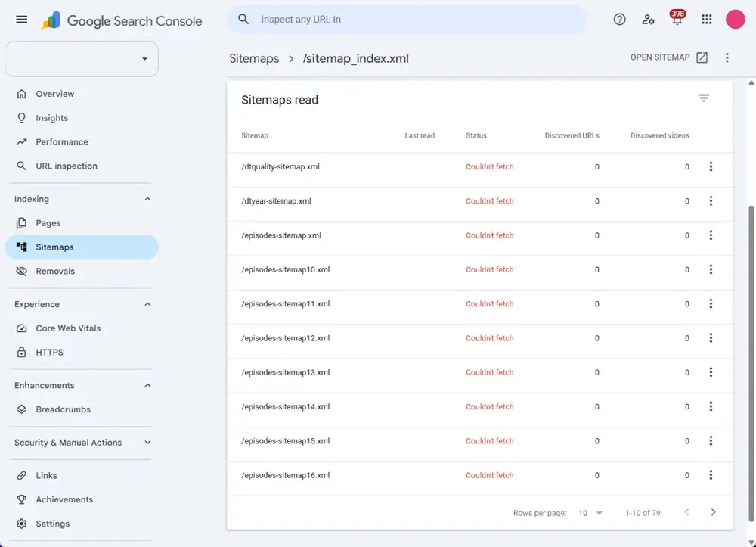756x547 pixels.
Task: Click the Last read column header
Action: [420, 135]
